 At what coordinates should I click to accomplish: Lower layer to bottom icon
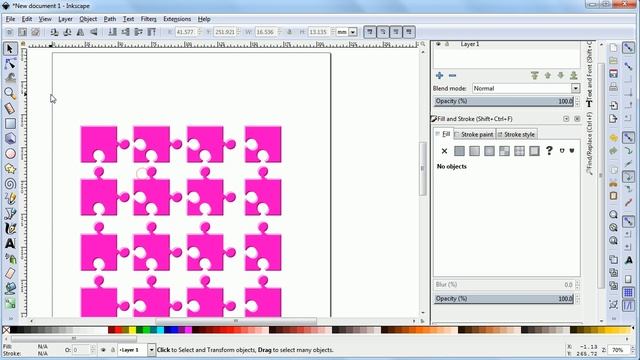click(x=574, y=76)
